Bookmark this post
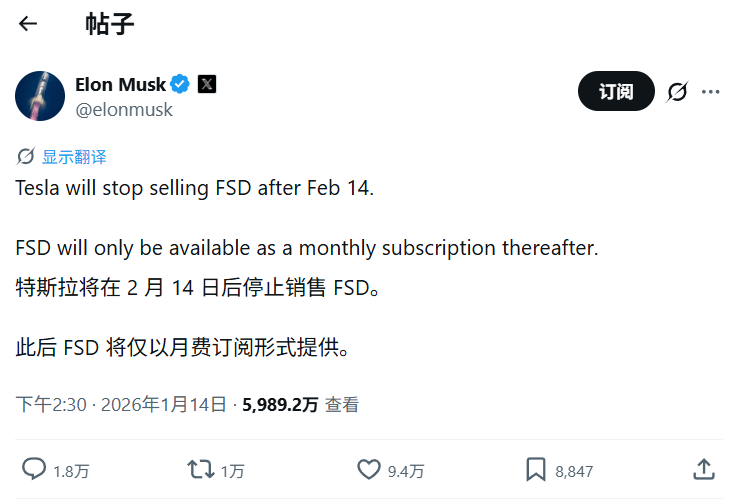Viewport: 738px width, 504px height. coord(536,469)
